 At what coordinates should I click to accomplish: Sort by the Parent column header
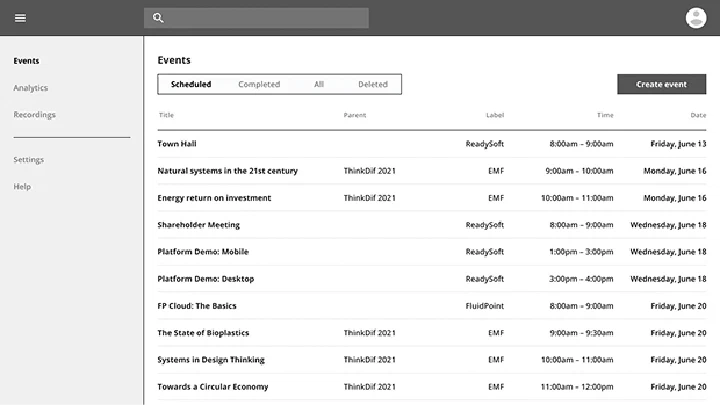pyautogui.click(x=355, y=115)
